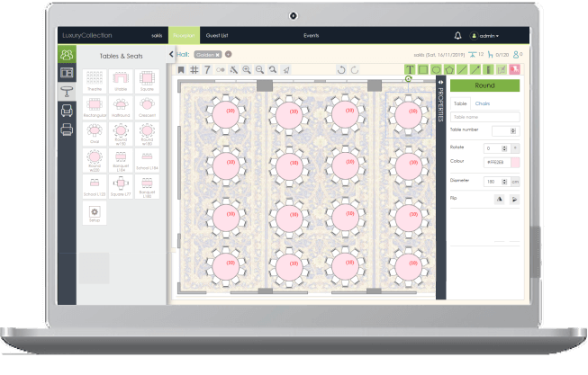Choose the Halfround table template
588x375 pixels.
[121, 108]
